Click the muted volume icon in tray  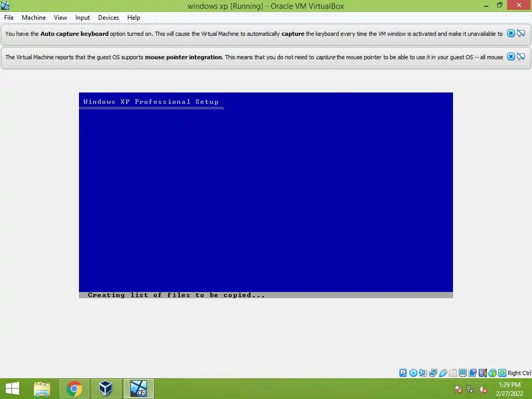pyautogui.click(x=483, y=389)
